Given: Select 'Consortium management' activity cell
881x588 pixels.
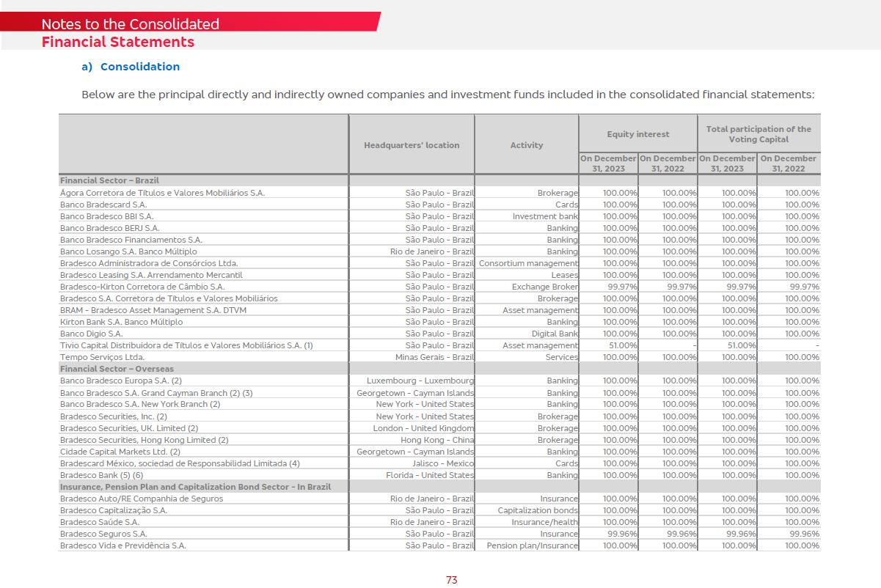Looking at the screenshot, I should (528, 263).
